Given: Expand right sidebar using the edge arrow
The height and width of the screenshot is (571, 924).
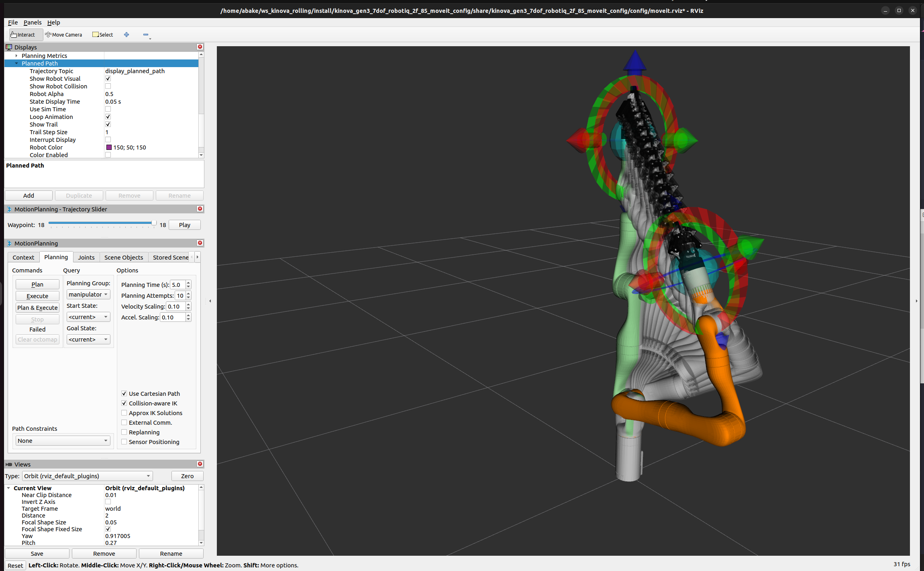Looking at the screenshot, I should (x=916, y=301).
